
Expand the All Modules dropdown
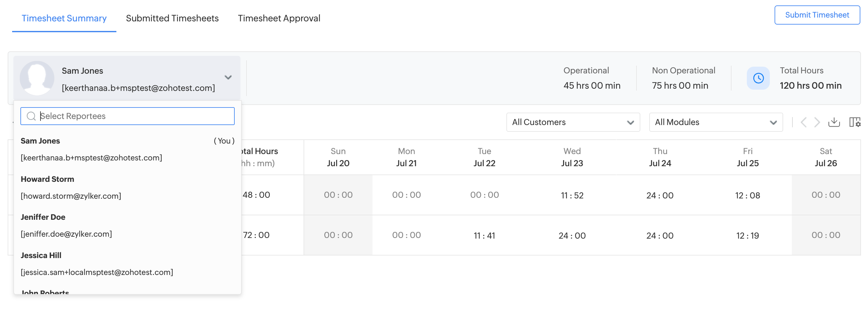point(716,122)
